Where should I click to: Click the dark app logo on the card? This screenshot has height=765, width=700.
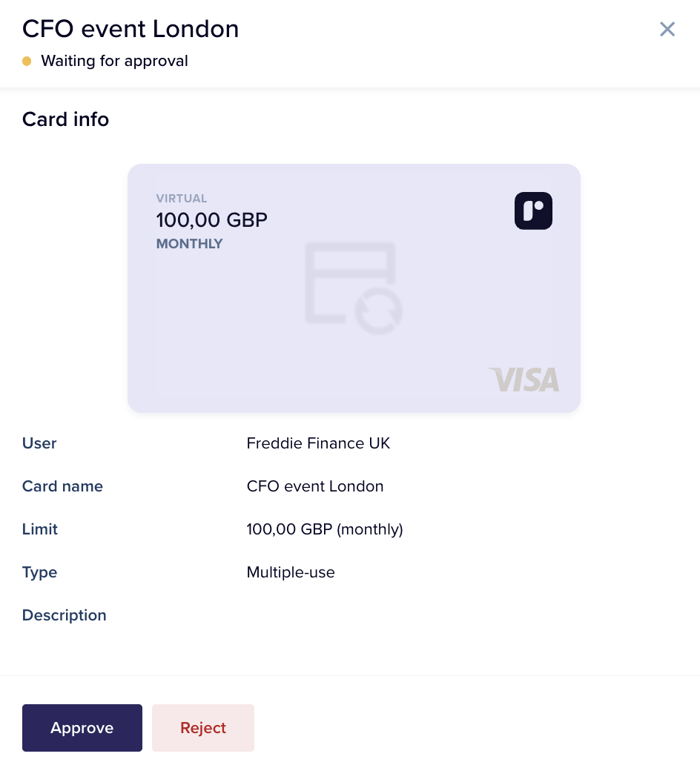tap(533, 211)
